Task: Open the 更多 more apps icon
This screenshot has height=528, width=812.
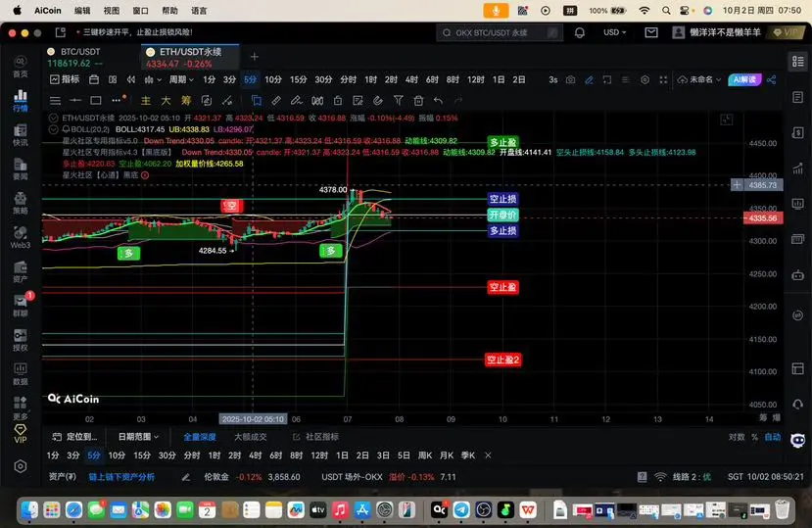Action: tap(21, 408)
